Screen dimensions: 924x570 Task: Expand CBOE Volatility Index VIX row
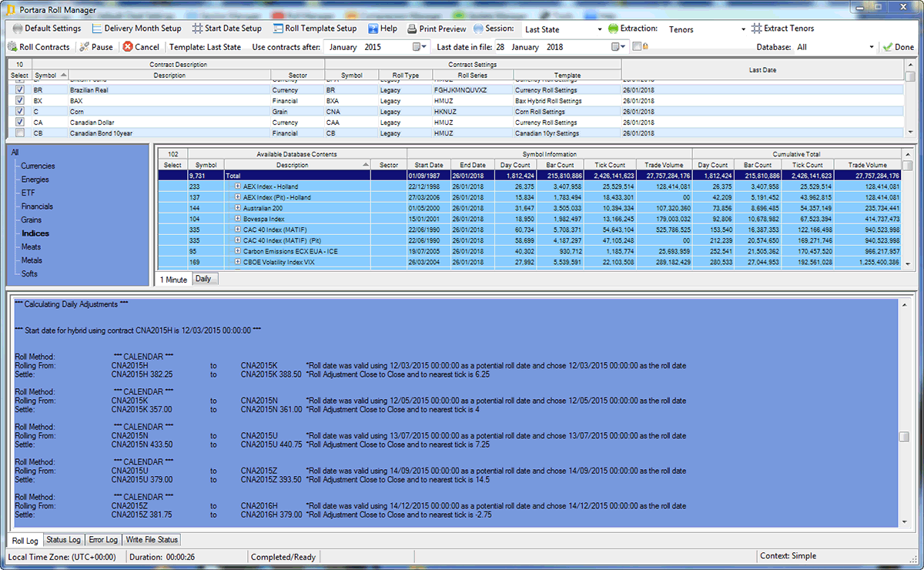[238, 262]
